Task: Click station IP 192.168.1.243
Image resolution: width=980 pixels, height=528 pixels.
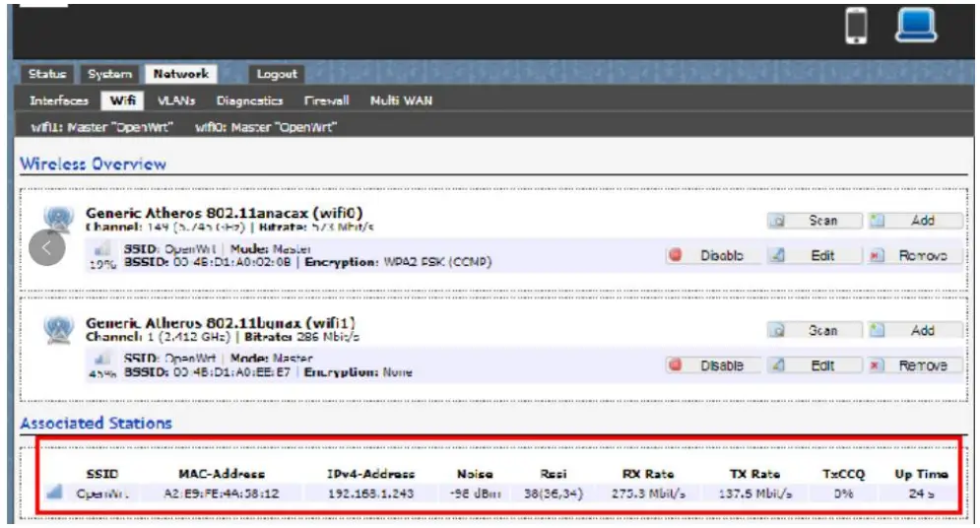Action: pos(370,493)
